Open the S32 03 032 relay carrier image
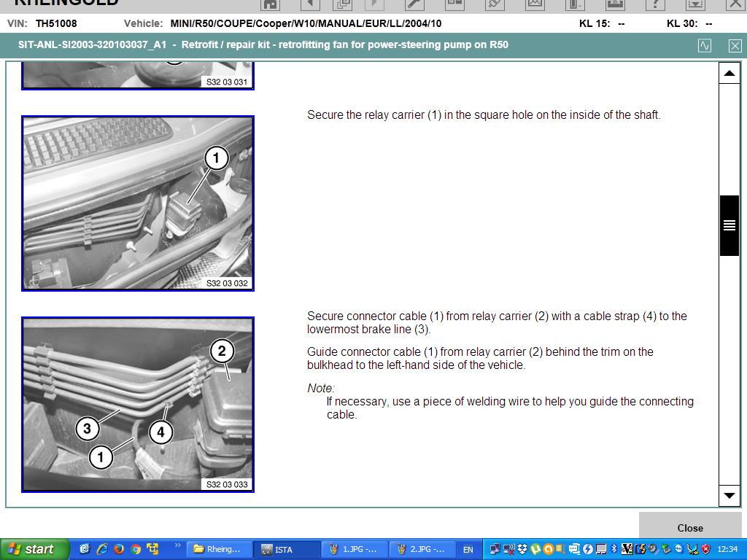The image size is (747, 560). 138,203
